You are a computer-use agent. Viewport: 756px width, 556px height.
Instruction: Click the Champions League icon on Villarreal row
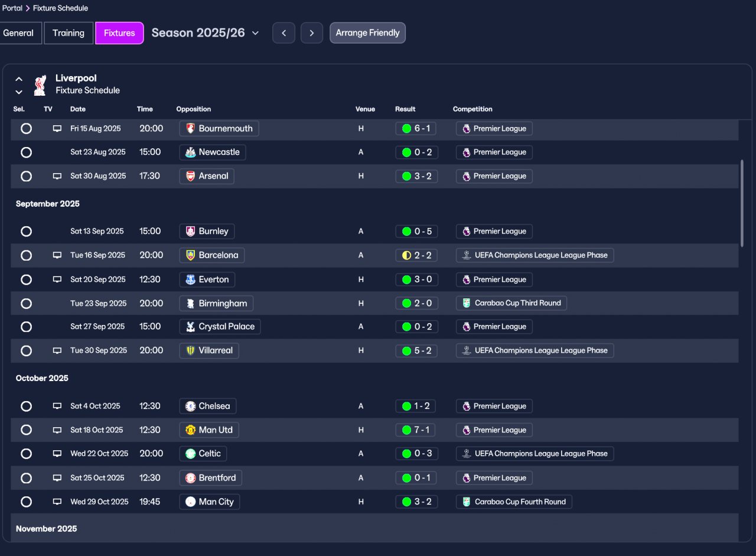coord(467,350)
